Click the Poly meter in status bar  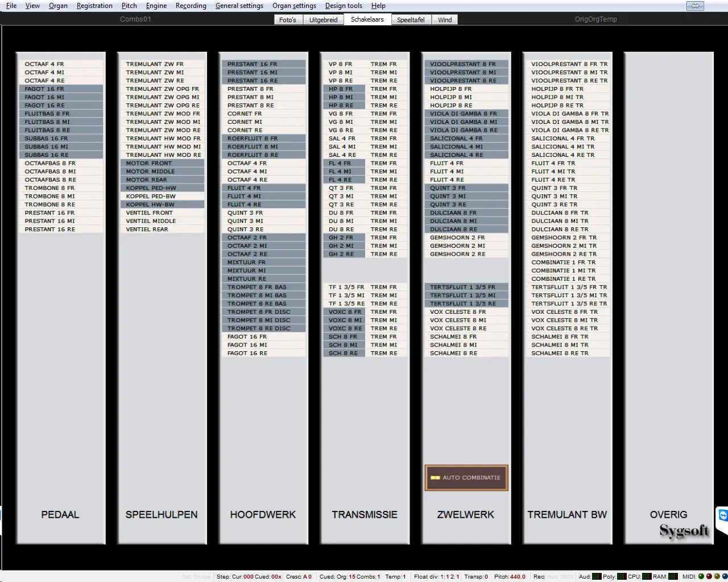tap(622, 576)
